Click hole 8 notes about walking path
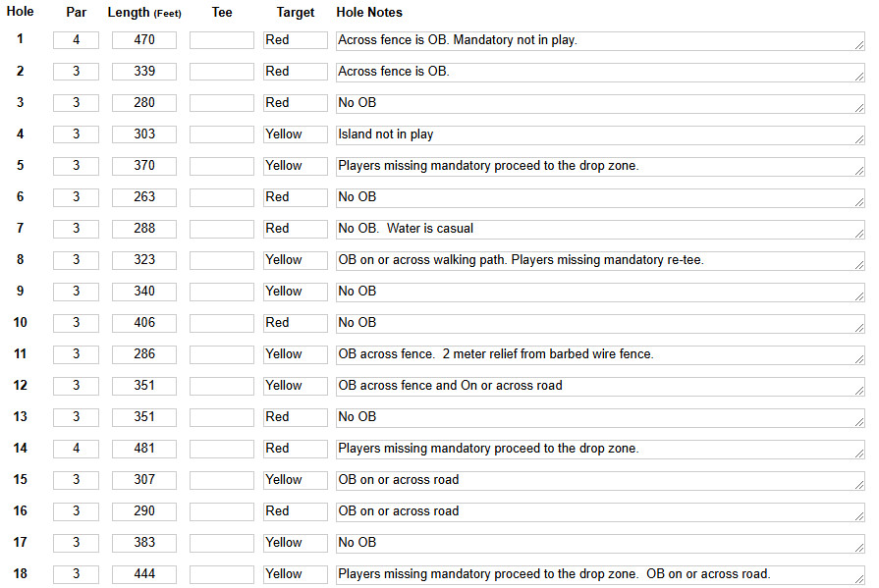 (600, 261)
